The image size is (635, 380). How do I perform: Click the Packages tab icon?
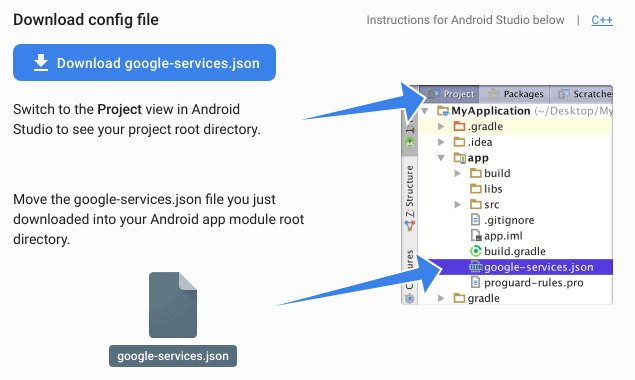(494, 94)
